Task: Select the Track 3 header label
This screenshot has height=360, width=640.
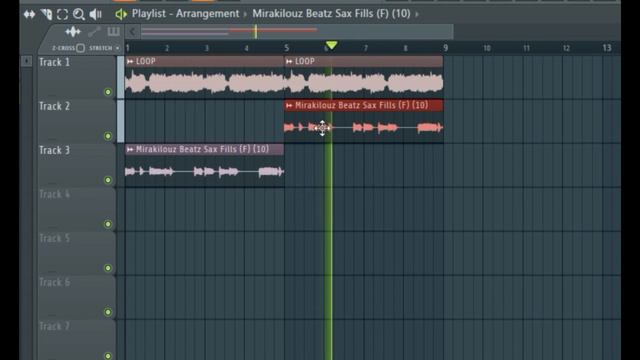Action: pyautogui.click(x=54, y=151)
